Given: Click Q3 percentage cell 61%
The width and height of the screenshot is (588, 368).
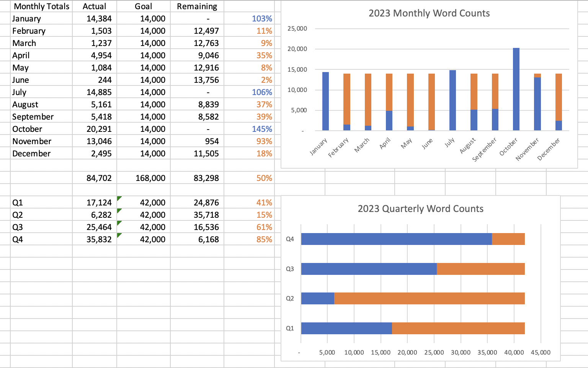Looking at the screenshot, I should (x=249, y=227).
